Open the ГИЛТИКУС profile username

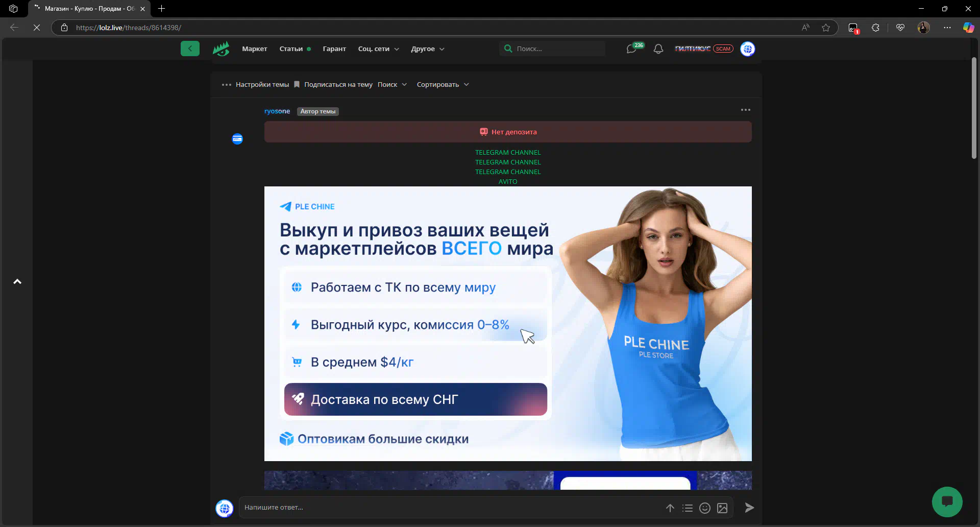pyautogui.click(x=693, y=49)
